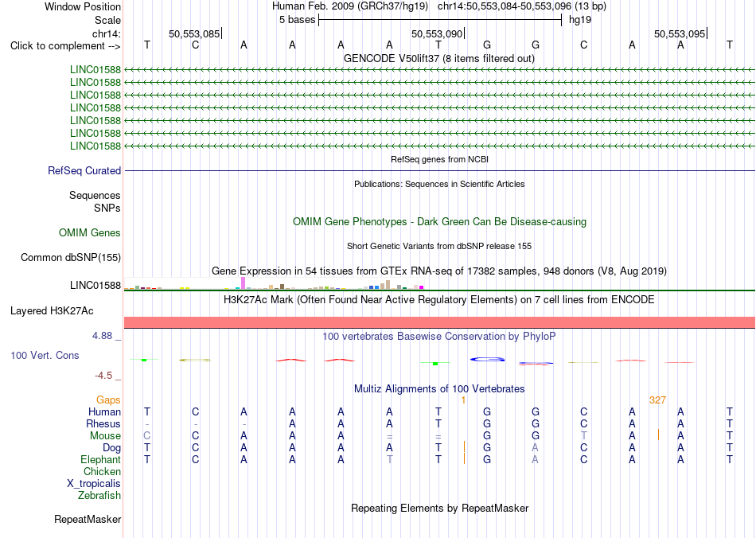
Task: Click the 50,553,090 coordinate label
Action: [x=436, y=33]
